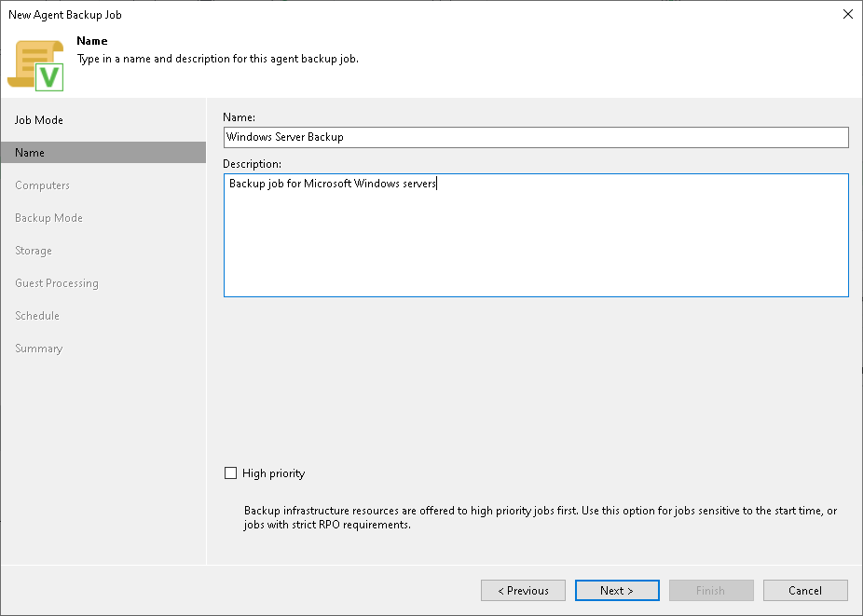The width and height of the screenshot is (863, 616).
Task: Select the highlighted Name step
Action: pyautogui.click(x=30, y=152)
